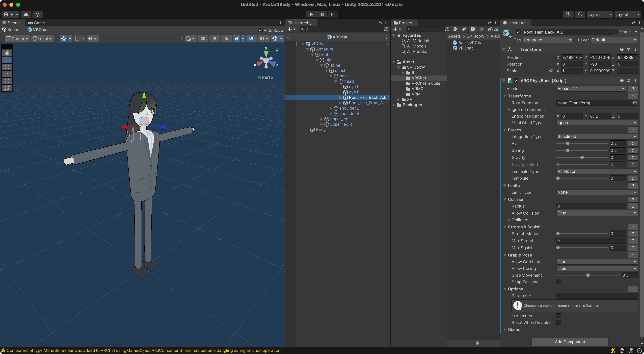Click the Step frame button
644x354 pixels.
333,14
